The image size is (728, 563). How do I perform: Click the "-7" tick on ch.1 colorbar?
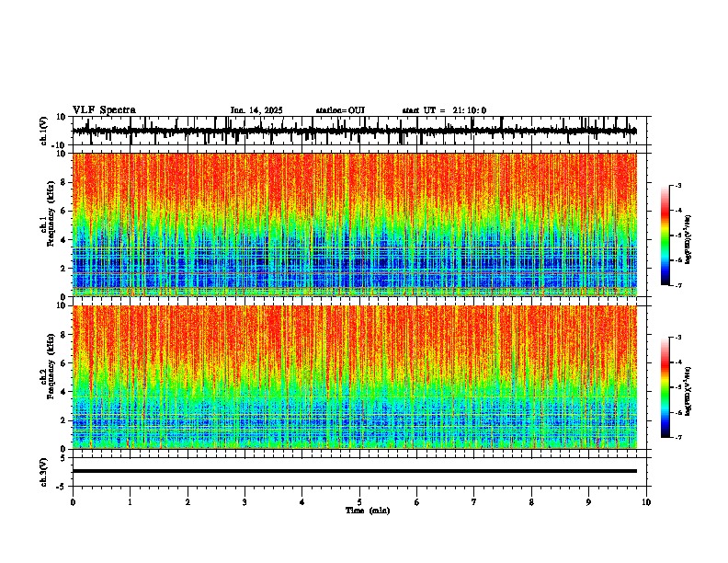point(678,285)
